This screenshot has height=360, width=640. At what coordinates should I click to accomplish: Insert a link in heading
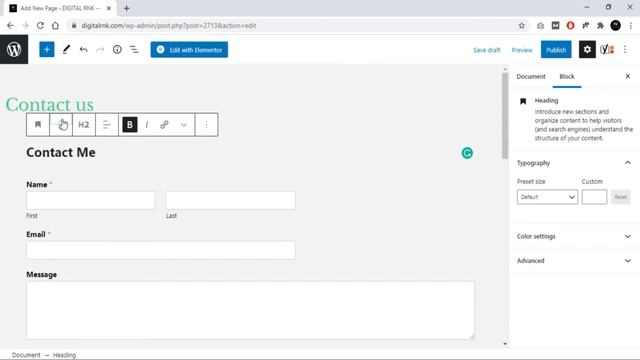click(x=164, y=124)
